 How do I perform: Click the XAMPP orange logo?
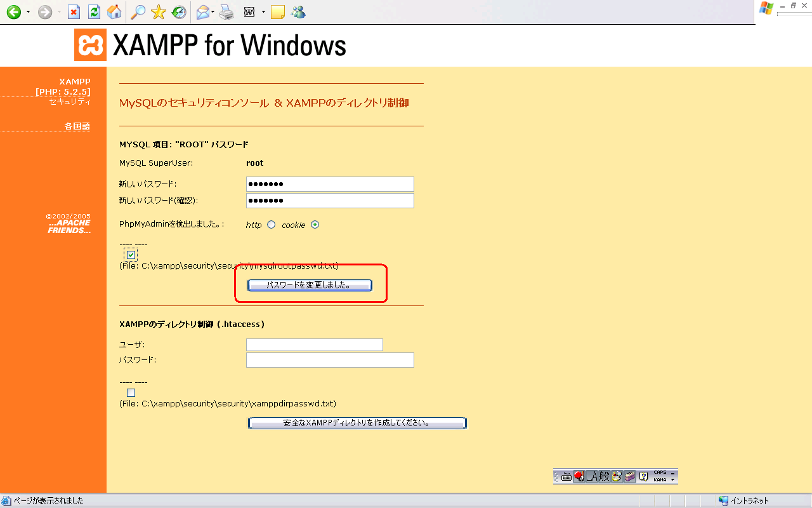pos(90,44)
